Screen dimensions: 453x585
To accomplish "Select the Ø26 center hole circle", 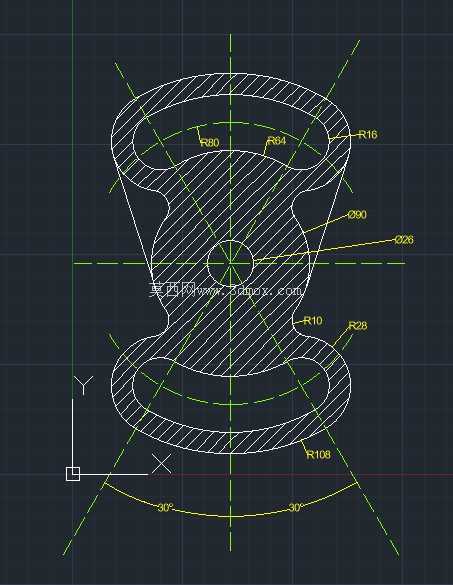I will (x=230, y=263).
